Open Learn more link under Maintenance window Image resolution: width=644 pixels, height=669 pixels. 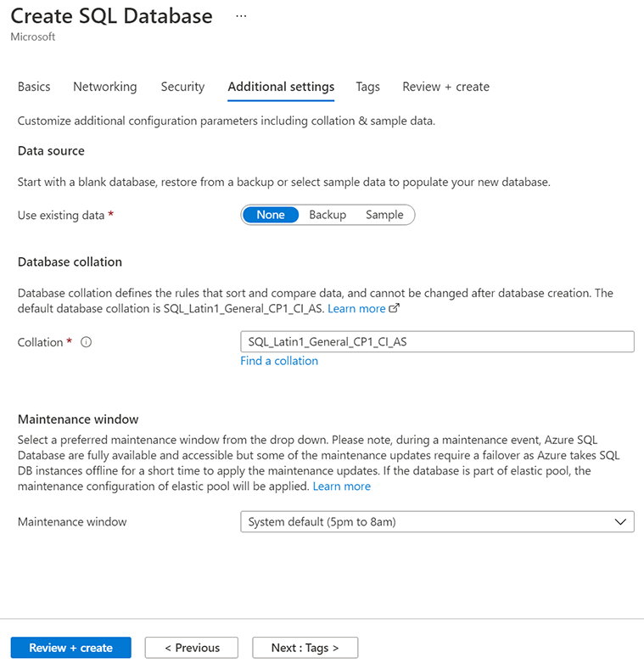[342, 486]
